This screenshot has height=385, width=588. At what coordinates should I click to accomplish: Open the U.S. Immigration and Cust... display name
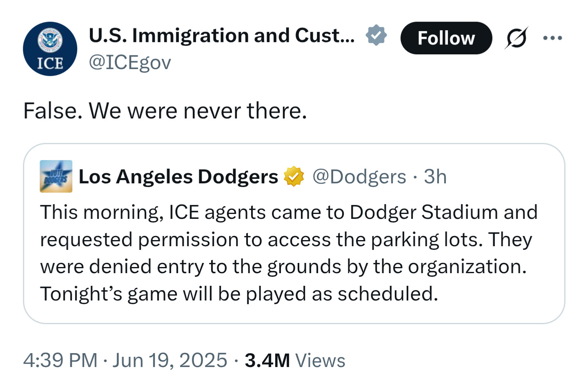click(x=222, y=36)
